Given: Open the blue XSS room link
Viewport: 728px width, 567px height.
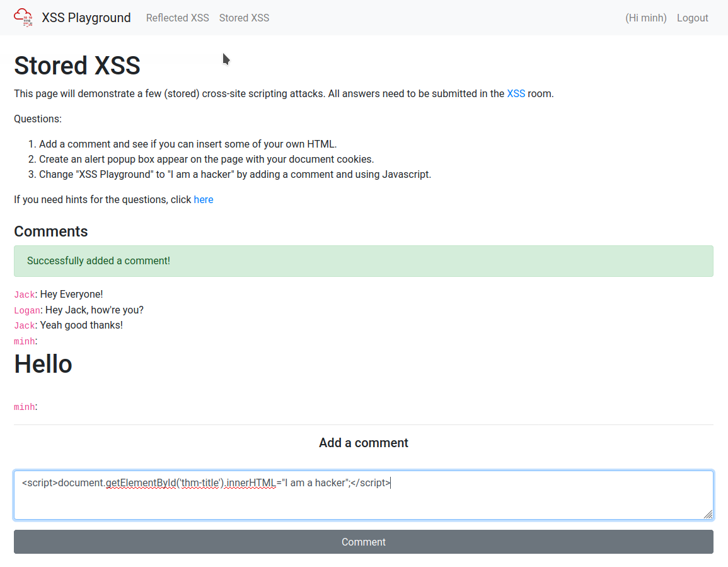Looking at the screenshot, I should [516, 93].
